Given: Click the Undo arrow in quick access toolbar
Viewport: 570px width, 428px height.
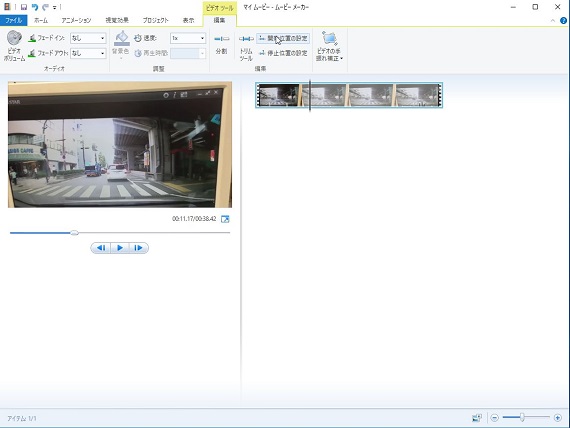Looking at the screenshot, I should 35,7.
